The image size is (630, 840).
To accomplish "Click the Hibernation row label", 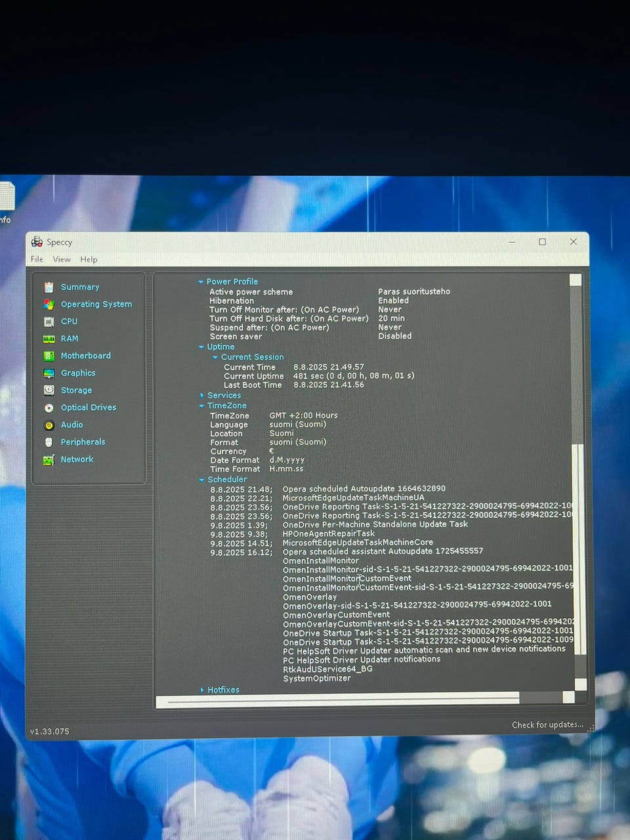I will pos(232,301).
